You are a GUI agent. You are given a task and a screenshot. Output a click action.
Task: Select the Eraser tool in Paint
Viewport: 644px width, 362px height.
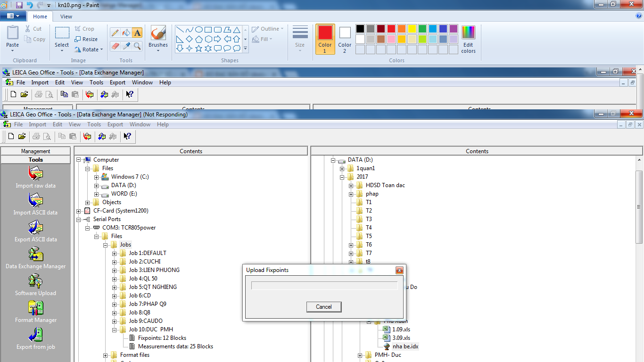pos(115,46)
